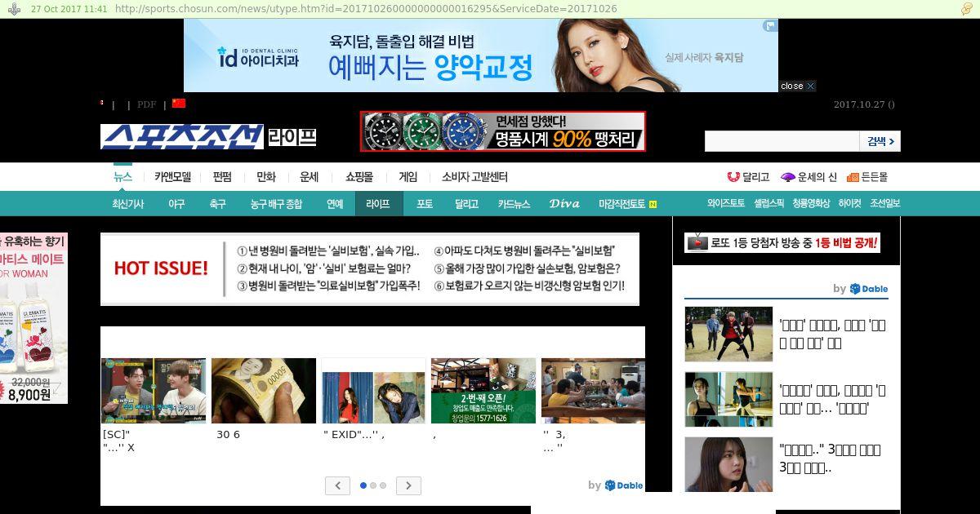This screenshot has width=980, height=514.
Task: Click the Chinese flag language icon
Action: (x=179, y=104)
